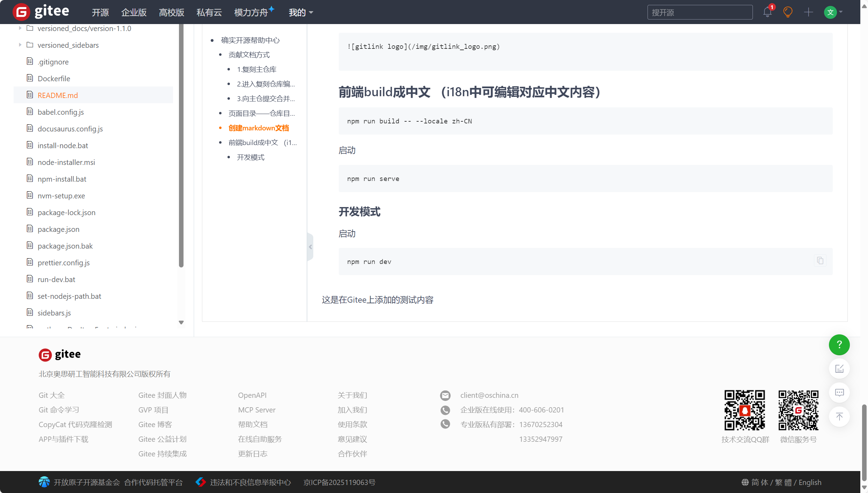Click the Gitee logo in top navbar
Screen dimensions: 868x493
pos(41,12)
